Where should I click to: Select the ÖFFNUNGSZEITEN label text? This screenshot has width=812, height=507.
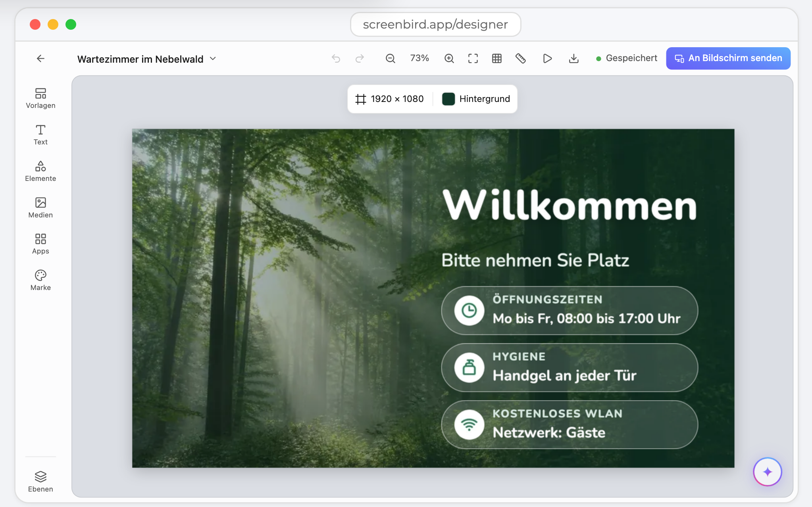[x=548, y=300]
